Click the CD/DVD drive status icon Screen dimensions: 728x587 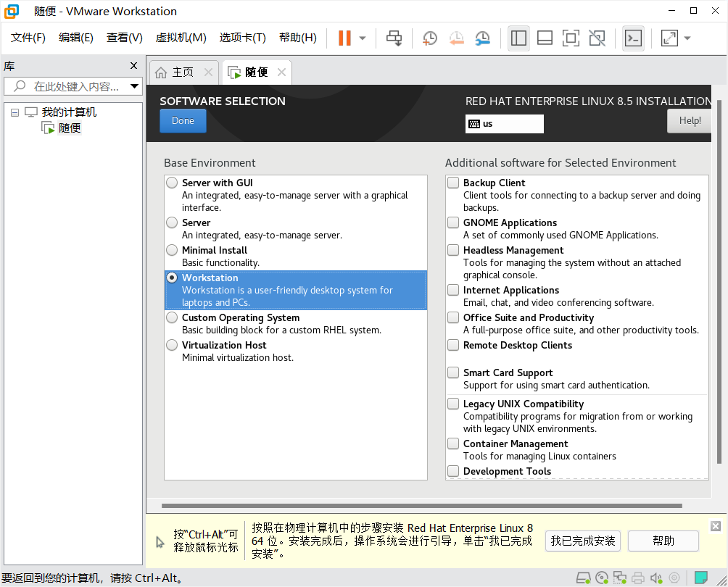tap(602, 578)
